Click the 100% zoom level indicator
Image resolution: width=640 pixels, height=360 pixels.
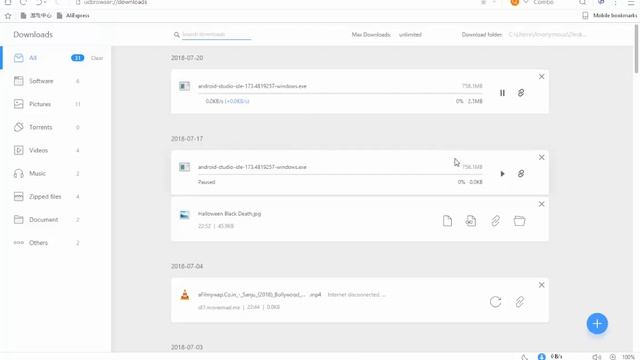tap(628, 357)
